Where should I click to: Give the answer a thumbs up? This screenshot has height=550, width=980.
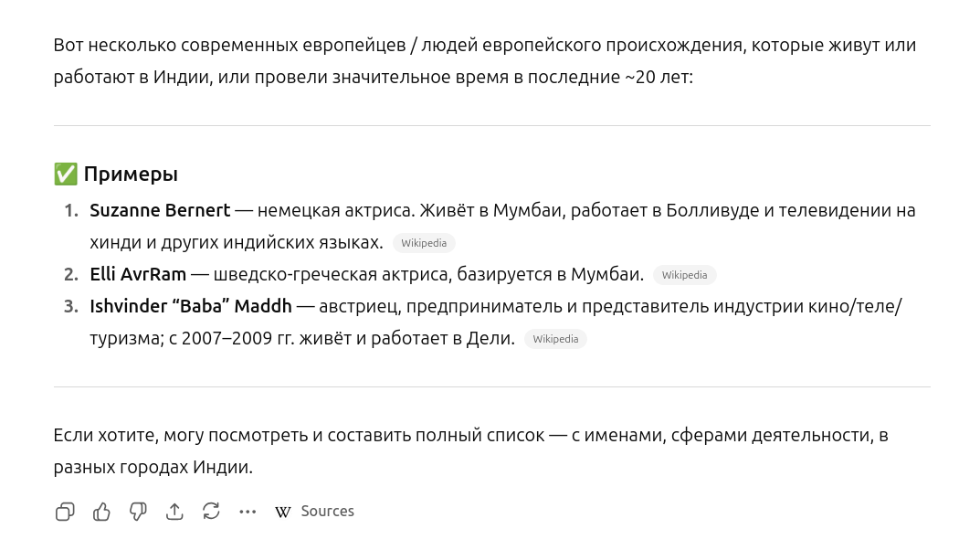[101, 512]
